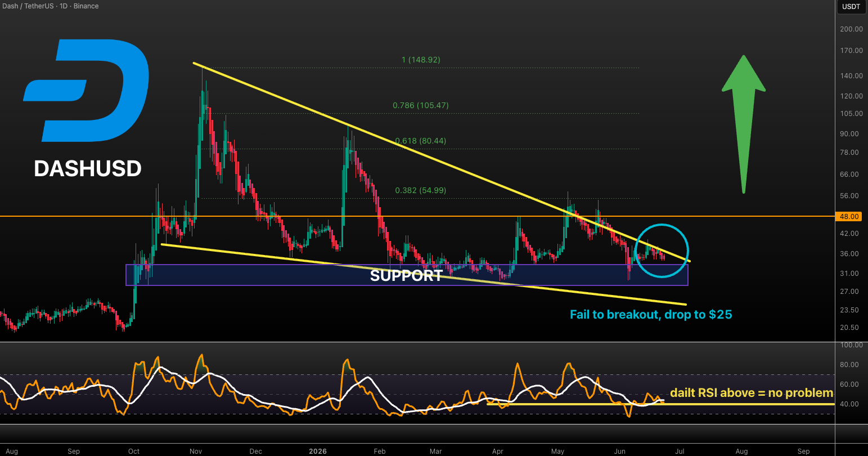Viewport: 868px width, 456px height.
Task: Click the Fibonacci label 0.618 (80.44)
Action: click(420, 141)
